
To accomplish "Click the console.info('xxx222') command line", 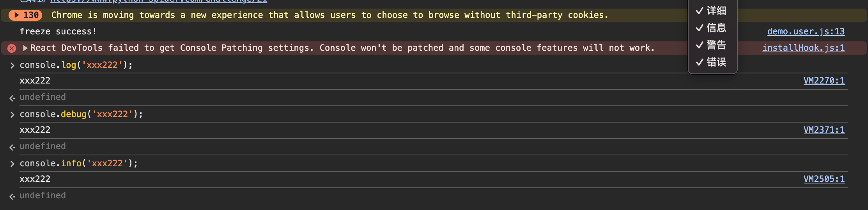I will (x=79, y=164).
